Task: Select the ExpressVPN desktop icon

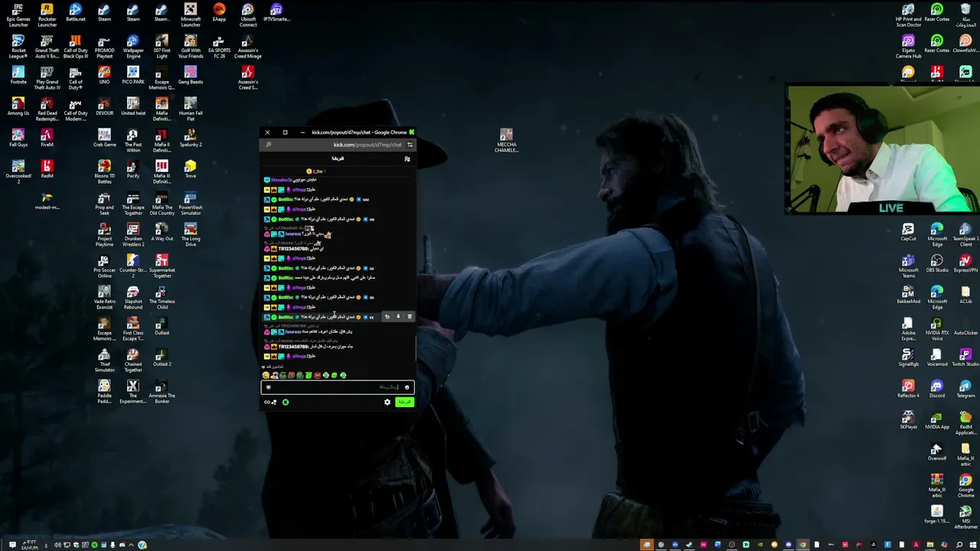Action: click(x=965, y=262)
